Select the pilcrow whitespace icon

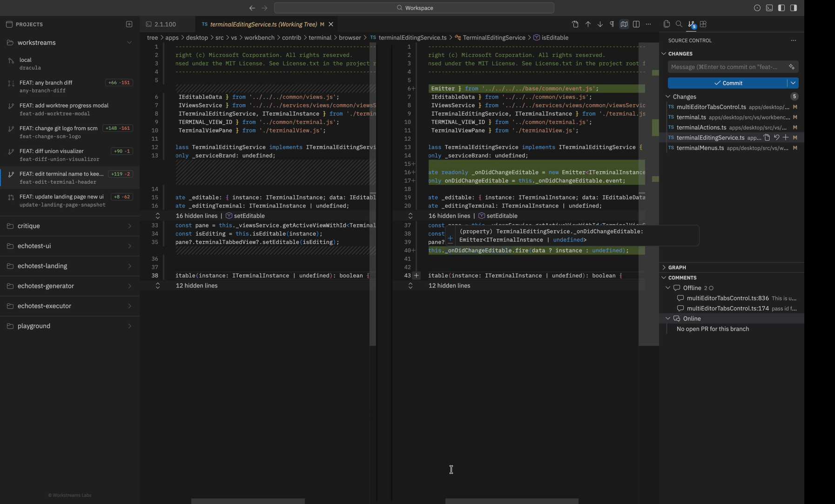(x=611, y=24)
